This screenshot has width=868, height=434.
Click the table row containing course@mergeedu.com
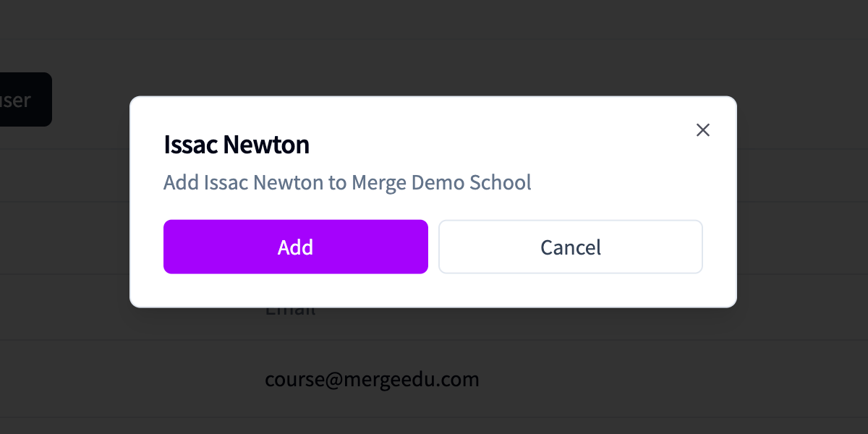pos(434,378)
